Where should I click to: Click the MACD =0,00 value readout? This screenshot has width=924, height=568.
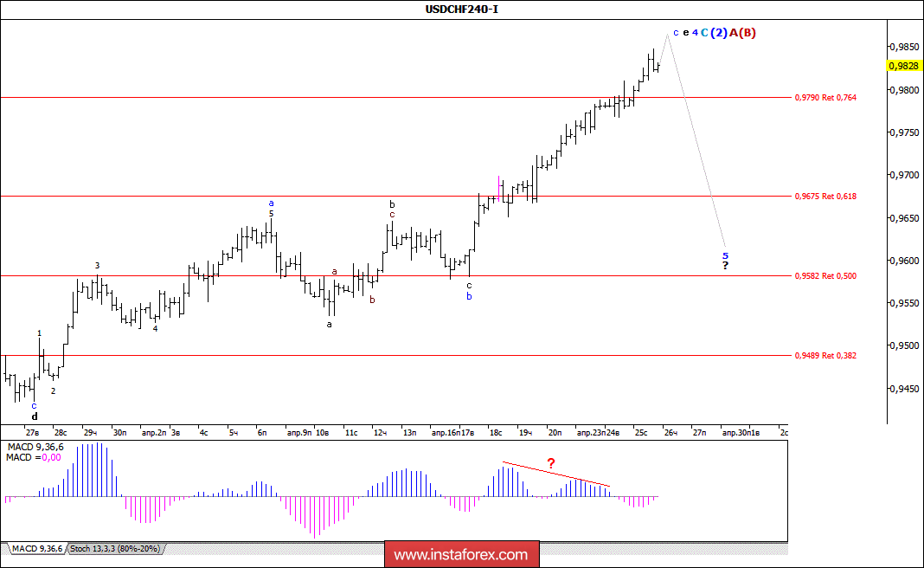point(34,458)
